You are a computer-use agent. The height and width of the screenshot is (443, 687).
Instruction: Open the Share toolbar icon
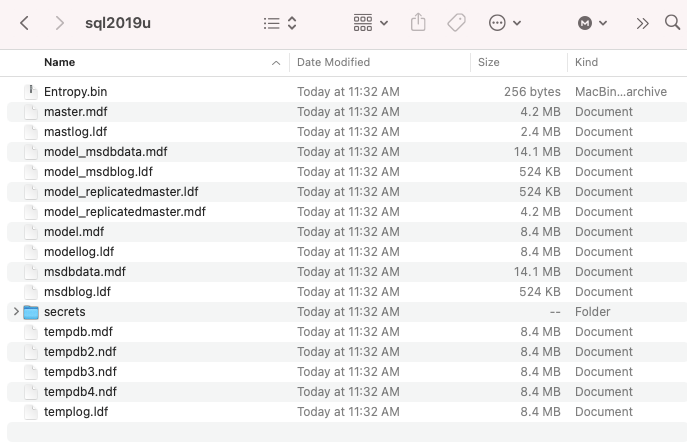pos(418,23)
